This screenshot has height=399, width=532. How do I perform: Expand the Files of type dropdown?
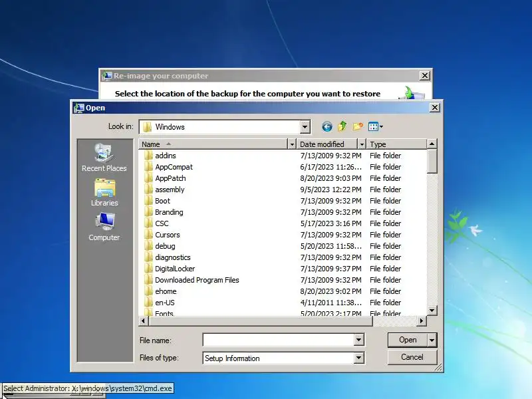(x=358, y=358)
